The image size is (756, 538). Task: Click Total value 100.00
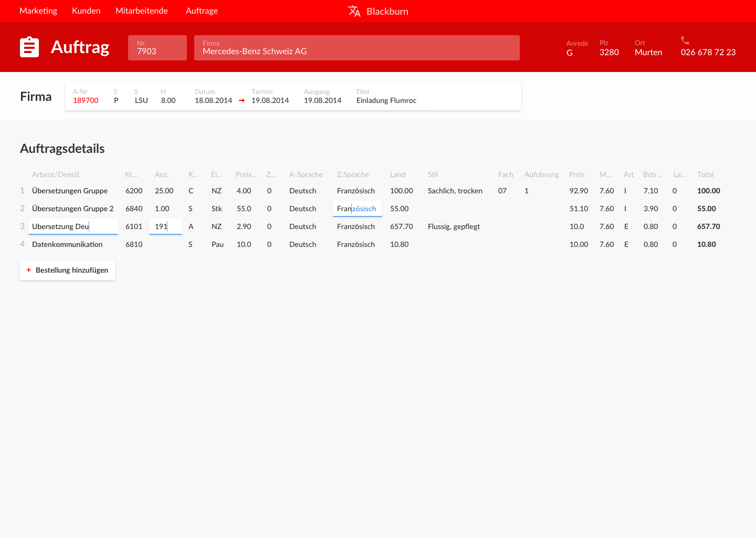709,191
